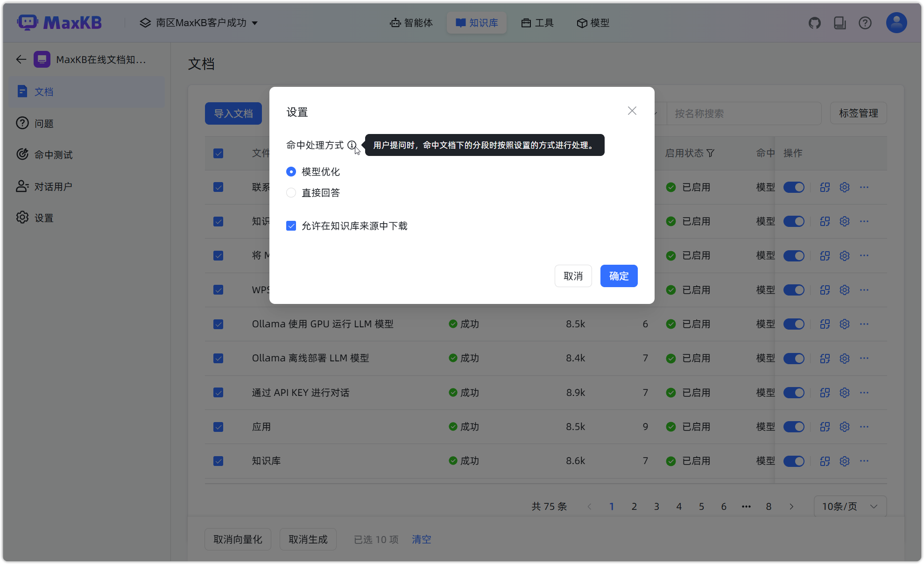Open the GitHub repository link icon
This screenshot has width=924, height=564.
[x=815, y=22]
